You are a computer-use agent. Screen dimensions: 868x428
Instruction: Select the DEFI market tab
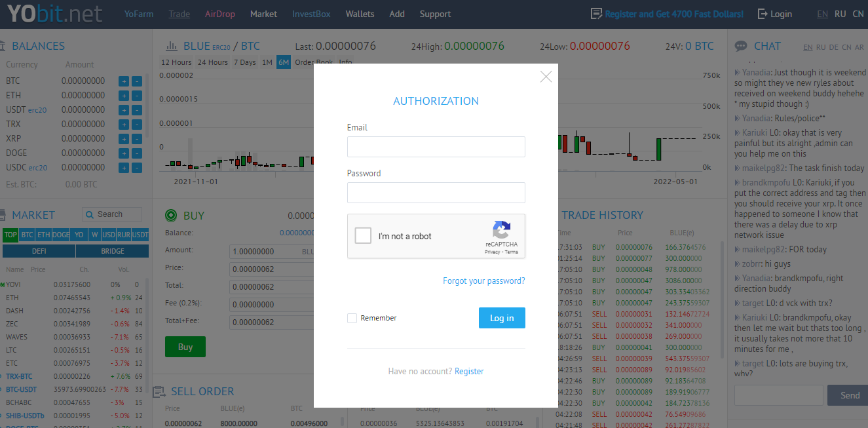[x=39, y=251]
